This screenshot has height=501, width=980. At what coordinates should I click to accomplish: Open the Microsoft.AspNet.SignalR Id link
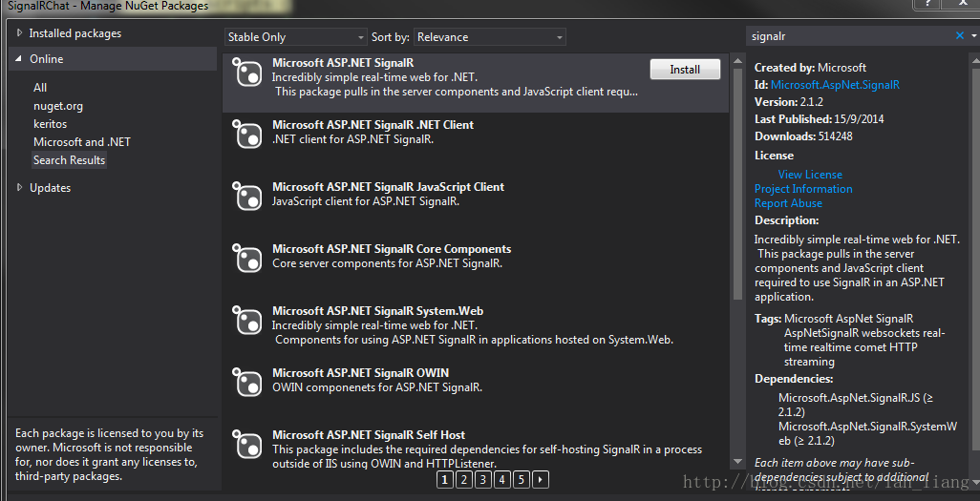(x=835, y=84)
